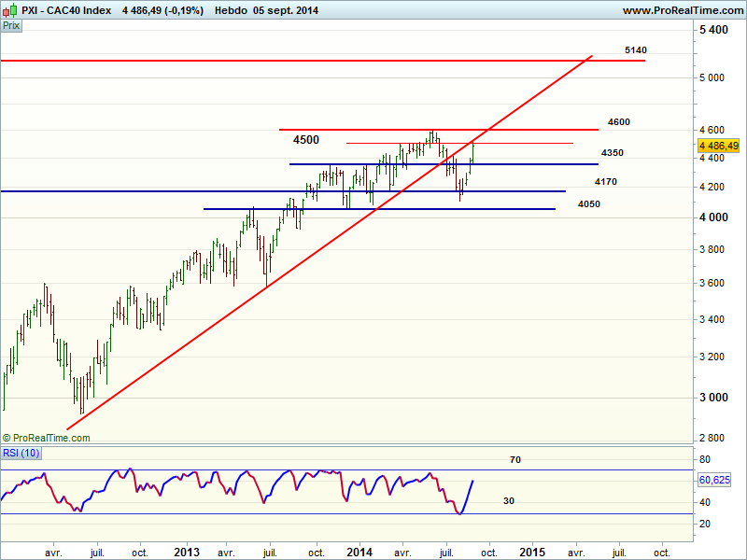Click the RSI 70 overbought label
Viewport: 747px width, 560px height.
pyautogui.click(x=514, y=460)
